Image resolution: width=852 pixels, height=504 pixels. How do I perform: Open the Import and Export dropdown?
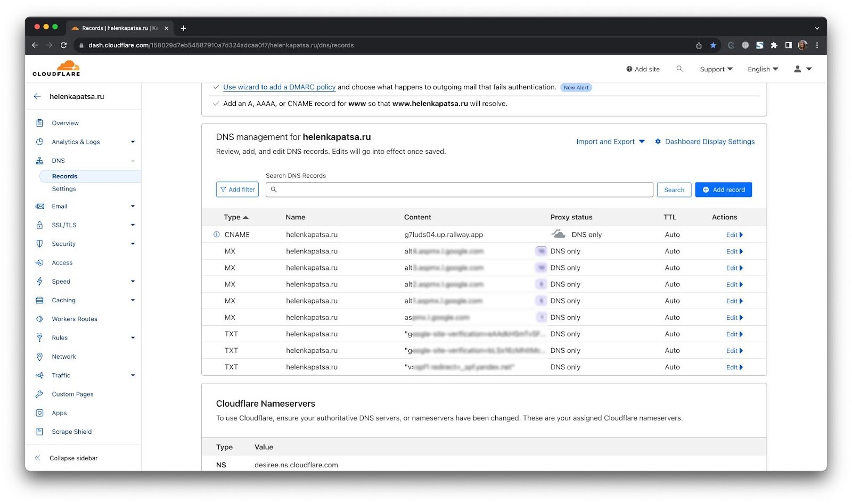click(x=610, y=142)
